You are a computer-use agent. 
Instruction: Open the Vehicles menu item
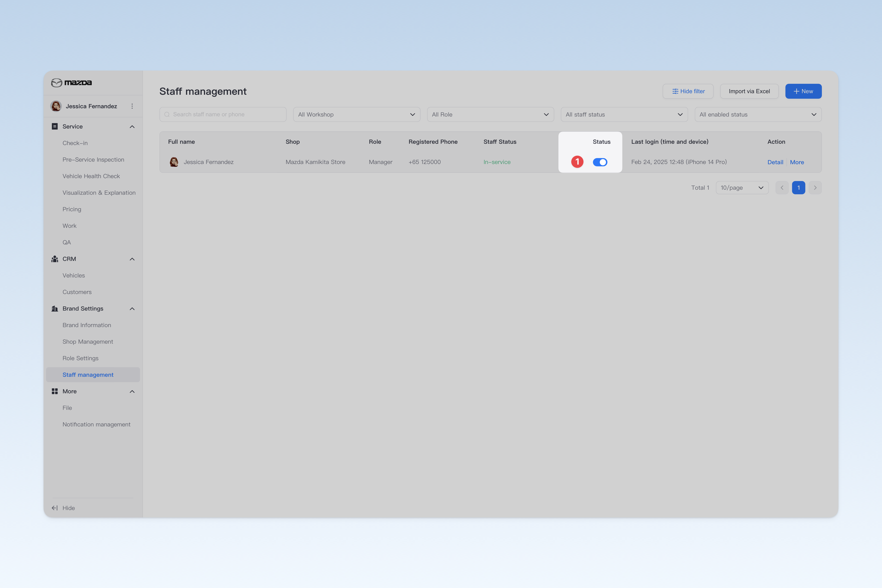73,275
